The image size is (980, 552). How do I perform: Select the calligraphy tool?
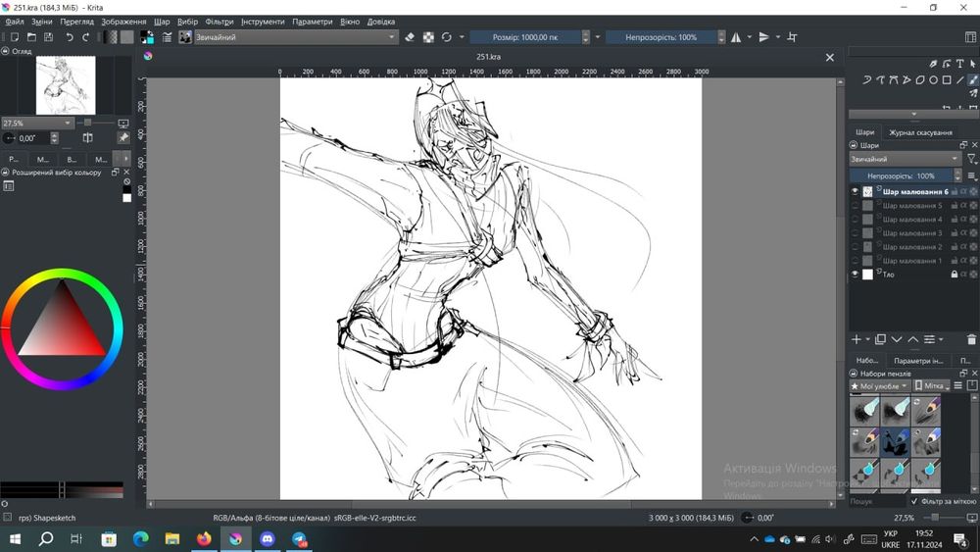[933, 64]
